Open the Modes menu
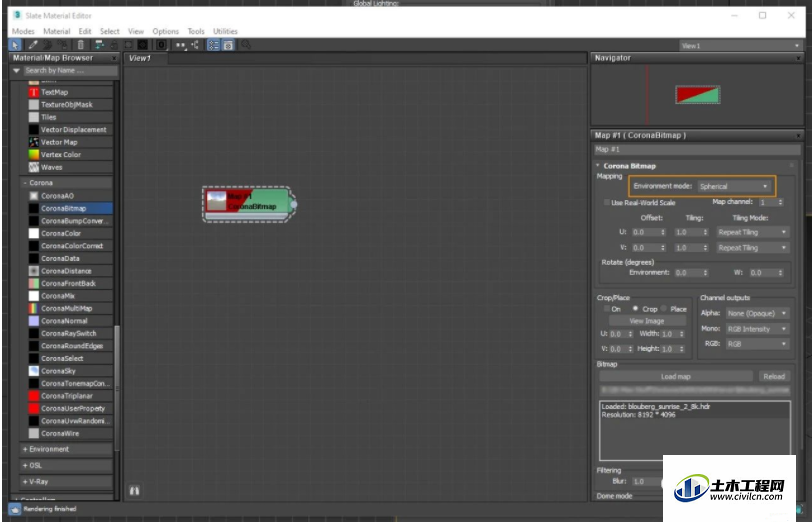This screenshot has width=812, height=522. [x=23, y=31]
